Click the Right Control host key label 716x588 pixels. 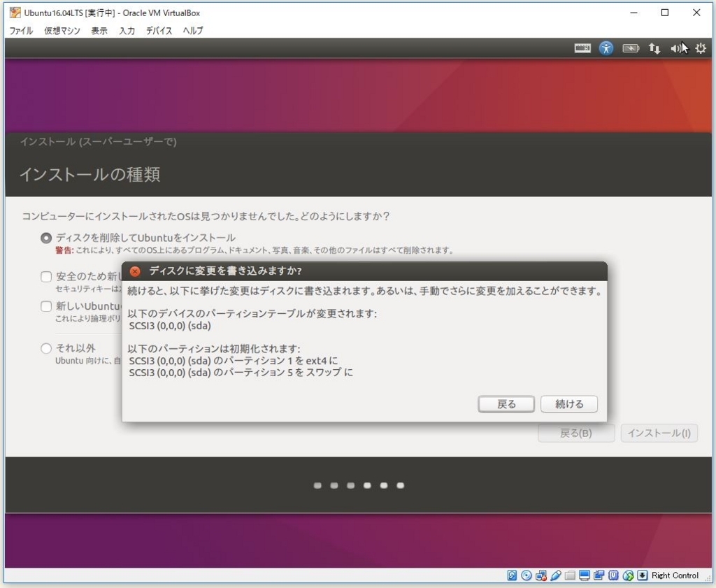pyautogui.click(x=675, y=575)
